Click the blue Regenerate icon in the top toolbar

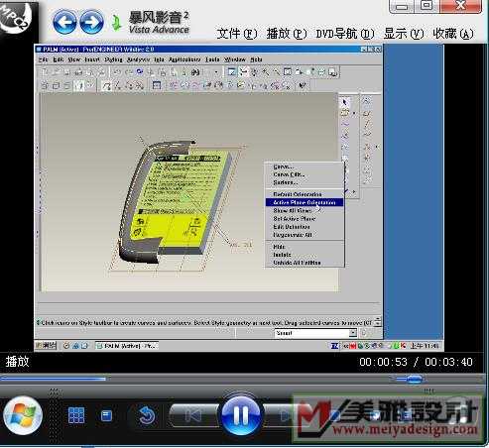pos(140,71)
